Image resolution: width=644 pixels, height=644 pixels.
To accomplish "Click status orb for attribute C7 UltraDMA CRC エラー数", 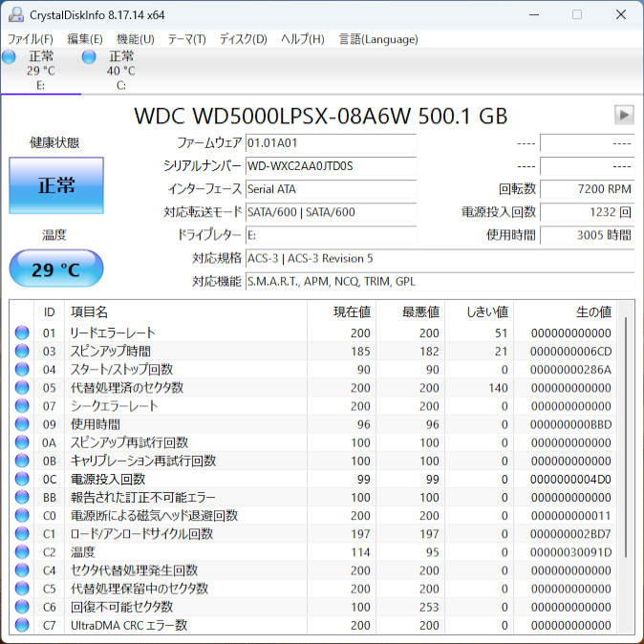I will [x=22, y=625].
